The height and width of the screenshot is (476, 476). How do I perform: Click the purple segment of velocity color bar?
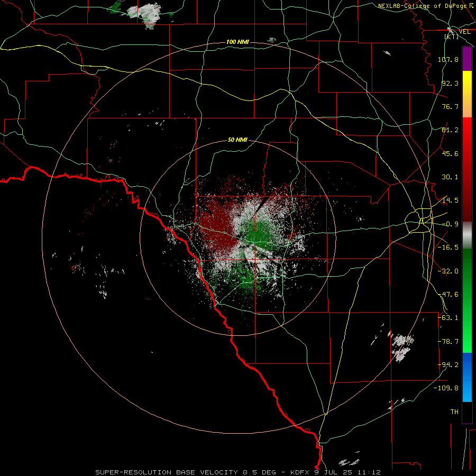tap(467, 59)
